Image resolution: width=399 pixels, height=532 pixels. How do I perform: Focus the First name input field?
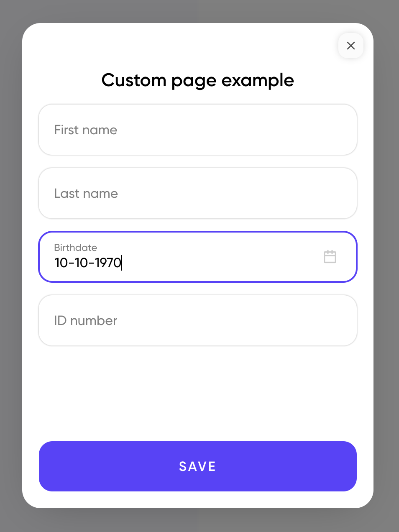pyautogui.click(x=197, y=130)
